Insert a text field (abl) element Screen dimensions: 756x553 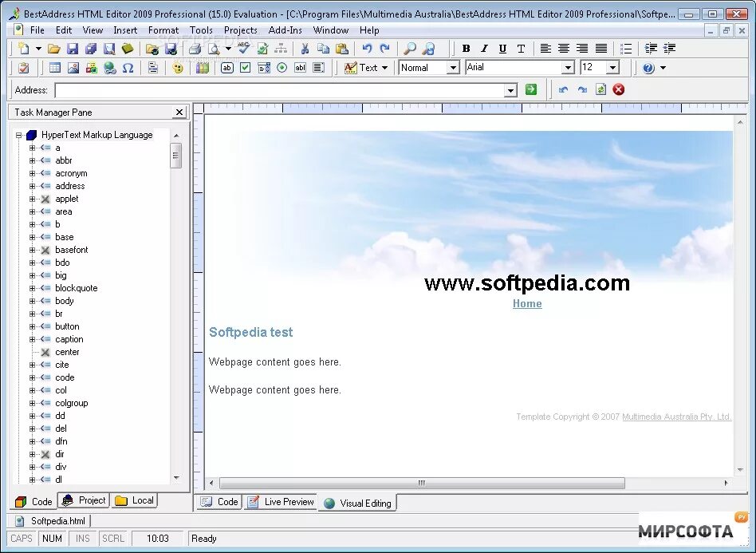click(300, 68)
